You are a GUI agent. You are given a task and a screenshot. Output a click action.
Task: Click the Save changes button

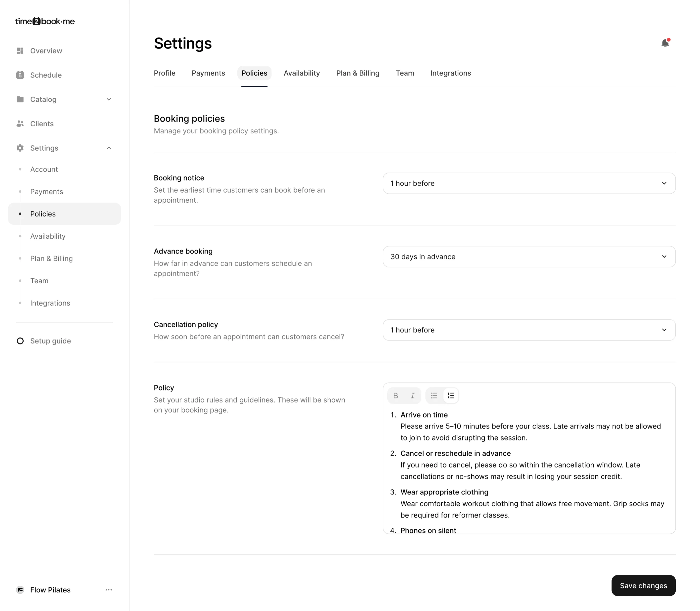pyautogui.click(x=643, y=586)
